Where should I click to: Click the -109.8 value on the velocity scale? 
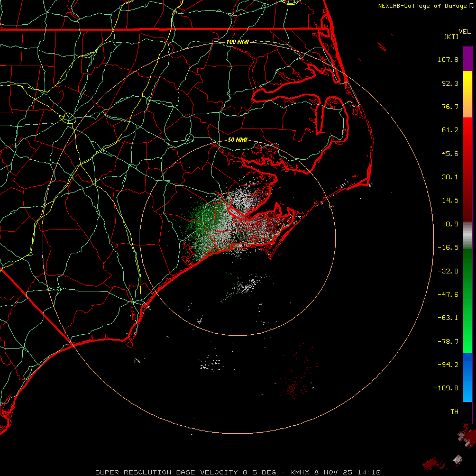(446, 388)
